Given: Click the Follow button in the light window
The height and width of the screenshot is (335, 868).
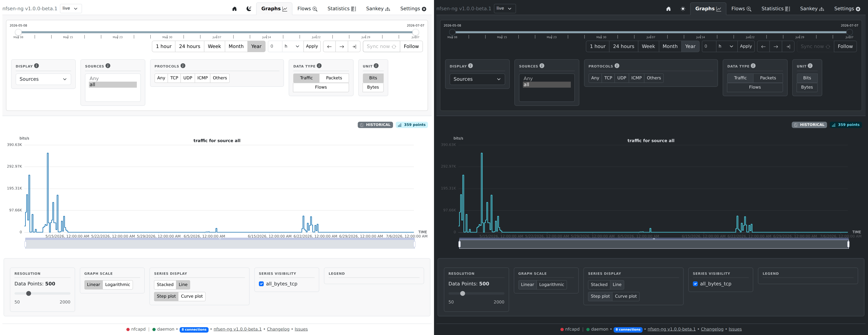Looking at the screenshot, I should pyautogui.click(x=411, y=46).
